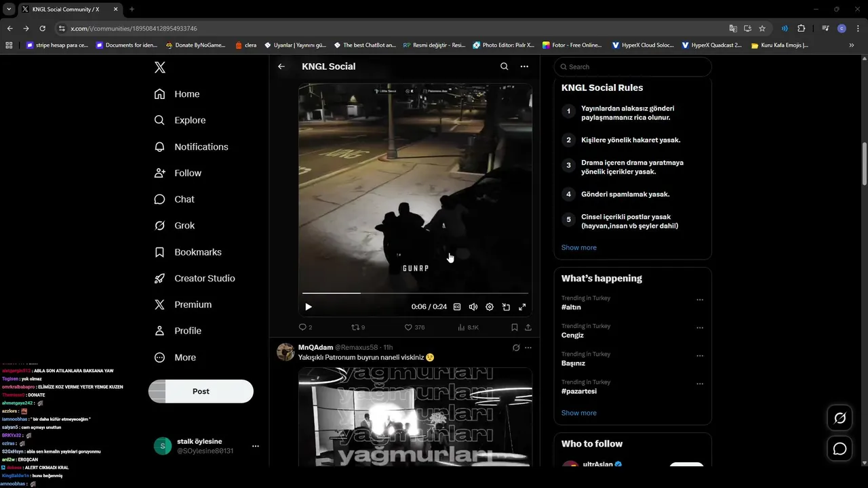Seek on the video progress bar
The image size is (868, 488).
[415, 293]
